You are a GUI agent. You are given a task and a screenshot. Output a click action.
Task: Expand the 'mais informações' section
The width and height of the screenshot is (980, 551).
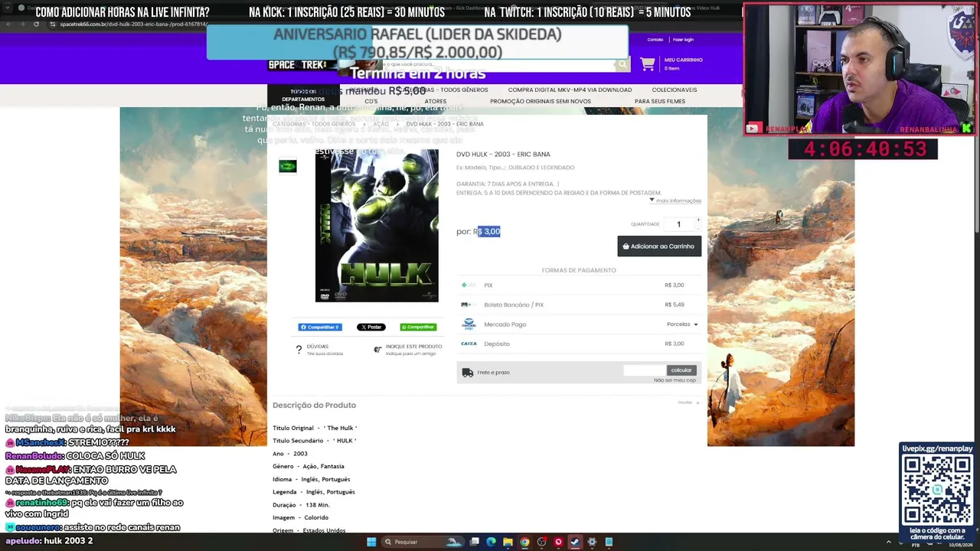tap(675, 201)
